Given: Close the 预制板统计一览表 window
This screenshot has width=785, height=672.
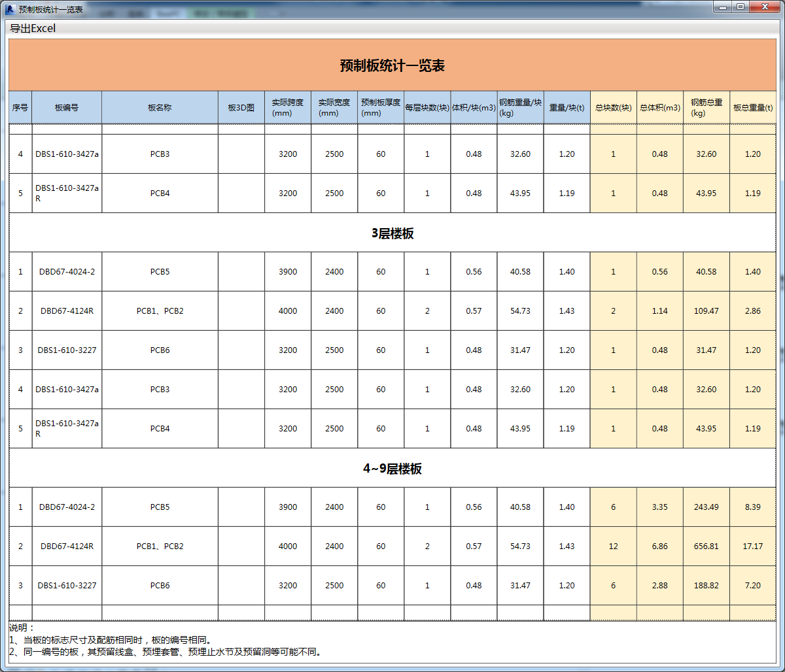Looking at the screenshot, I should click(x=763, y=7).
